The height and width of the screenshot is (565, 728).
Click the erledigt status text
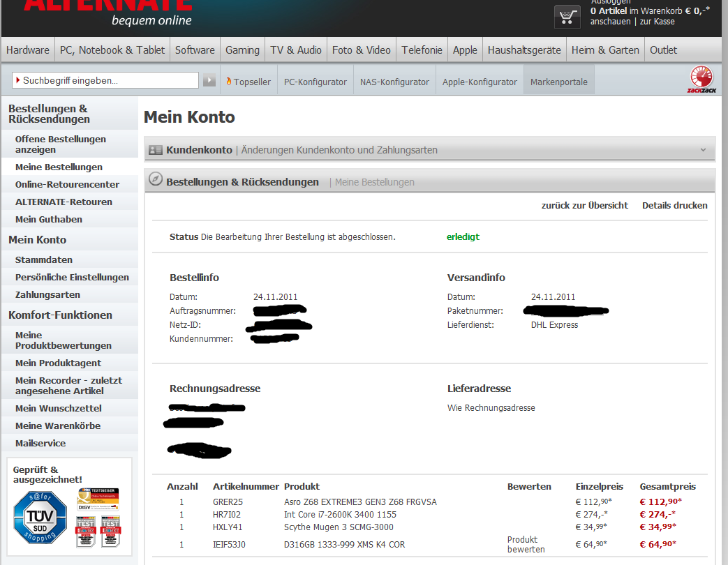point(463,236)
